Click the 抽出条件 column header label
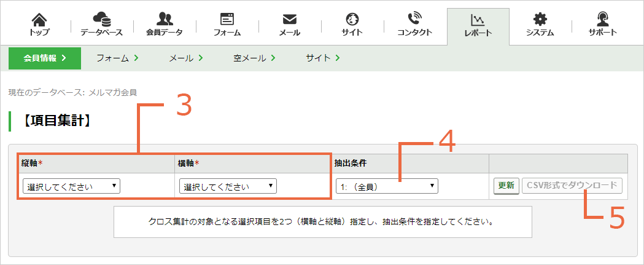The height and width of the screenshot is (265, 644). pos(351,164)
